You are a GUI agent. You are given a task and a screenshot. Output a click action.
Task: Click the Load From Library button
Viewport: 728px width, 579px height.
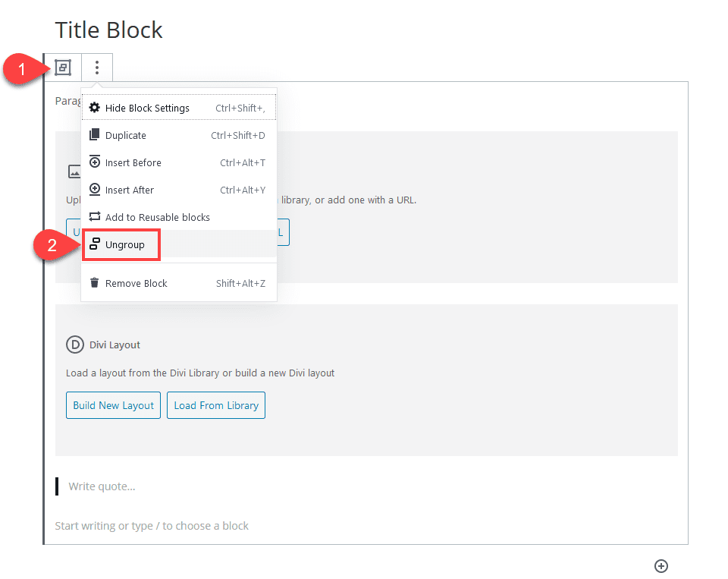click(x=215, y=405)
